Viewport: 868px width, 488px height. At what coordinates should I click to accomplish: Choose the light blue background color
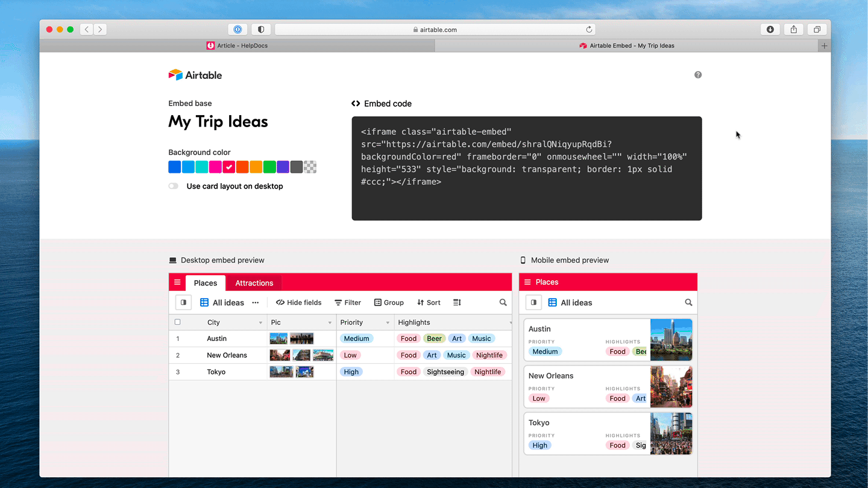(188, 167)
